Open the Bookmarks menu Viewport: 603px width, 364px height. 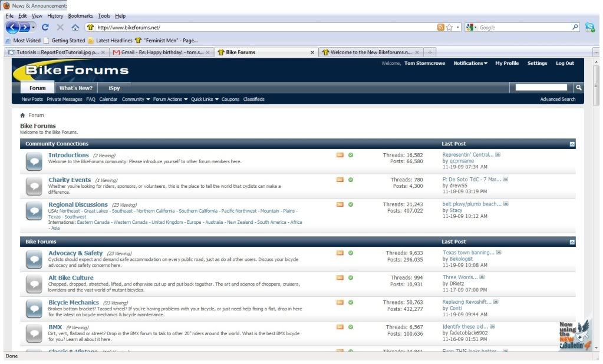pyautogui.click(x=80, y=16)
